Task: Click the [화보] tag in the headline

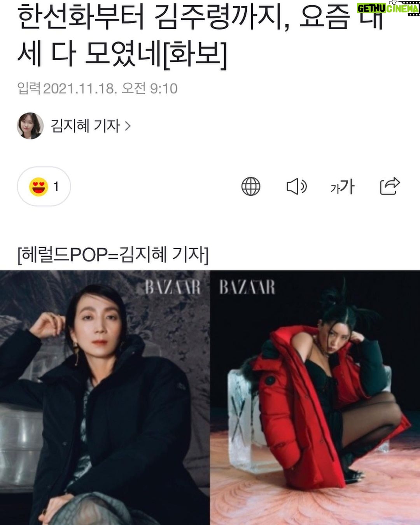Action: [x=194, y=55]
